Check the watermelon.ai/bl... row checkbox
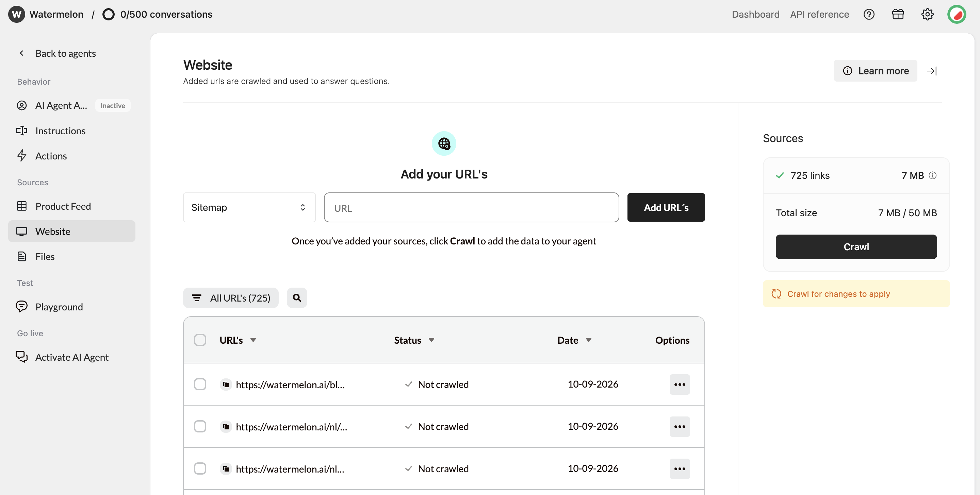The height and width of the screenshot is (495, 980). [200, 385]
